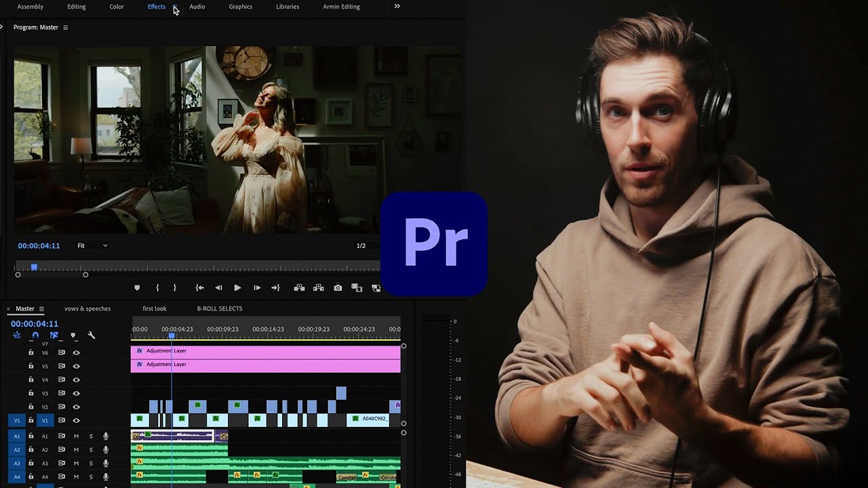Toggle sync lock on V3 track
Image resolution: width=868 pixels, height=488 pixels.
[62, 393]
